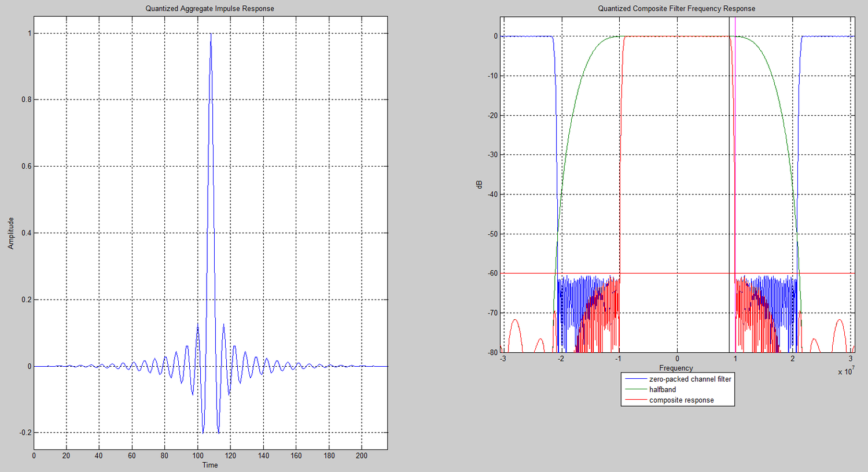
Task: Click the Frequency axis tick label '-1'
Action: [618, 359]
